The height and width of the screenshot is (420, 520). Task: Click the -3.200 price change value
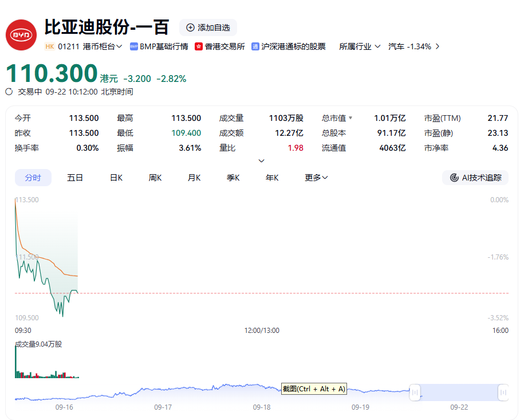point(137,78)
